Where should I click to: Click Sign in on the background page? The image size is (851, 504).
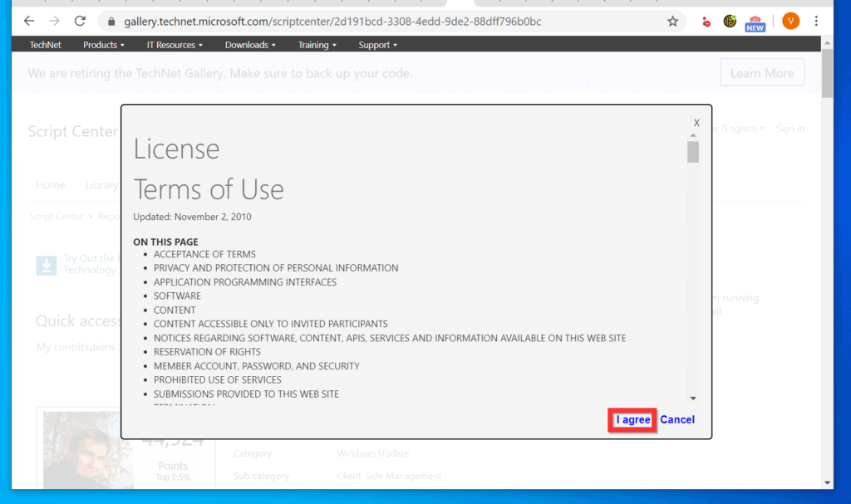pos(790,129)
